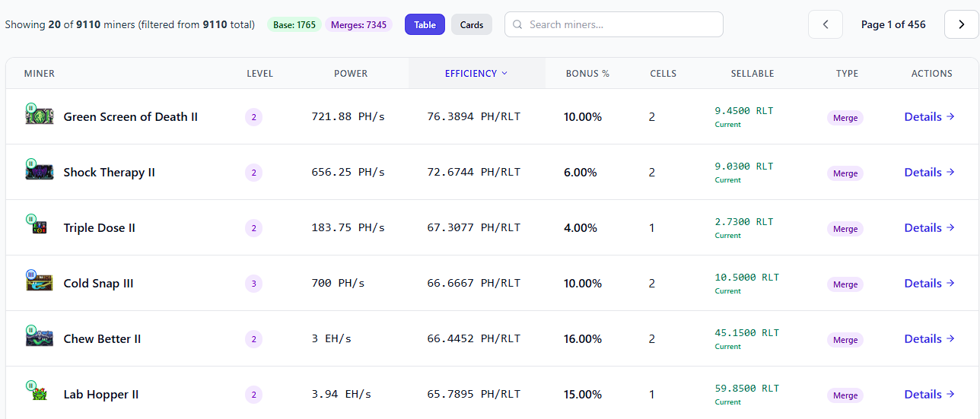This screenshot has height=419, width=980.
Task: Switch to Table view
Action: (425, 24)
